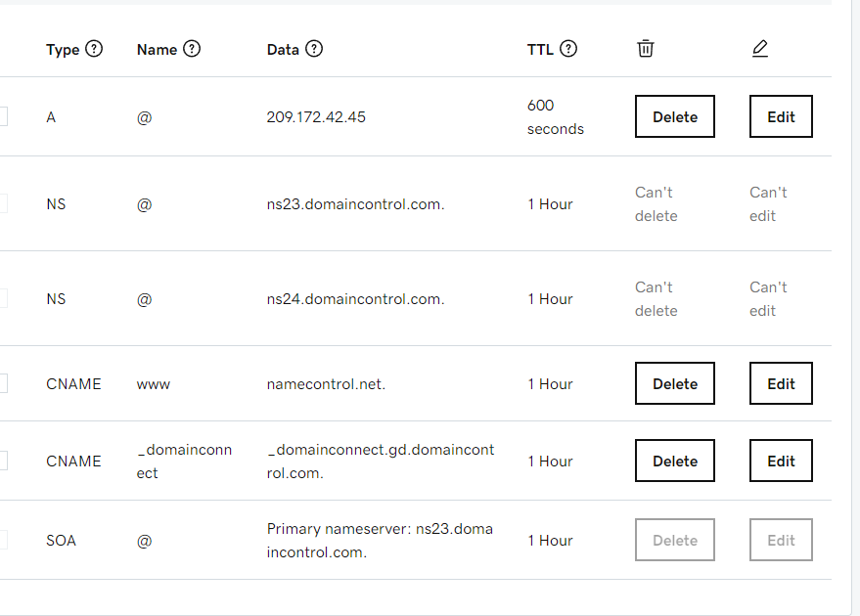
Task: Delete the A record 209.172.42.45
Action: click(x=675, y=116)
